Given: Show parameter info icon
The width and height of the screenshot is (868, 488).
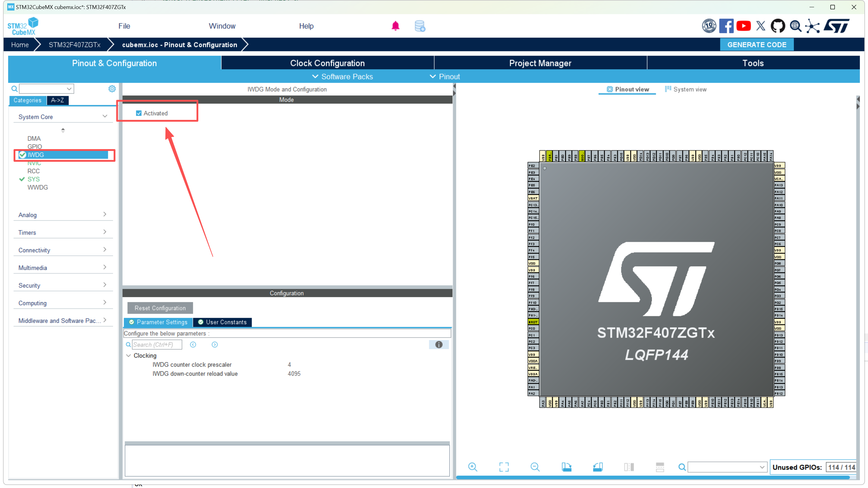Looking at the screenshot, I should [439, 345].
